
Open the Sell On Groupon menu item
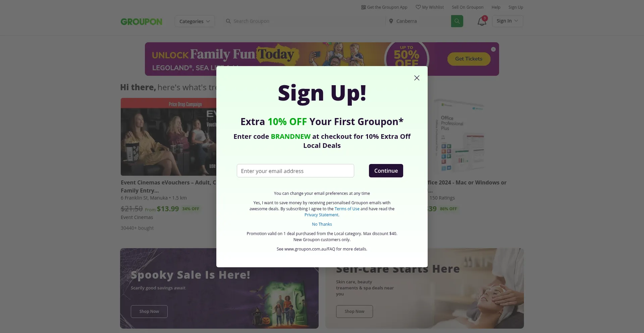tap(467, 7)
